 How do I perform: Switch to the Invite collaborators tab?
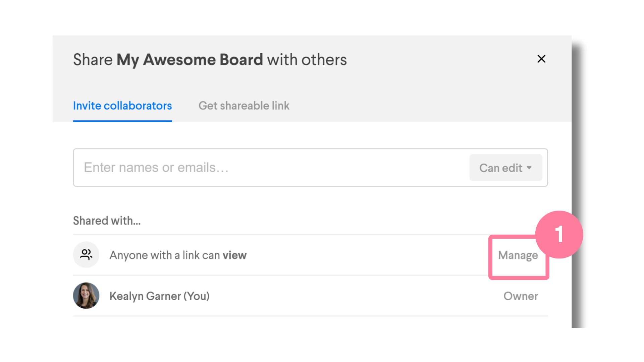pos(122,106)
